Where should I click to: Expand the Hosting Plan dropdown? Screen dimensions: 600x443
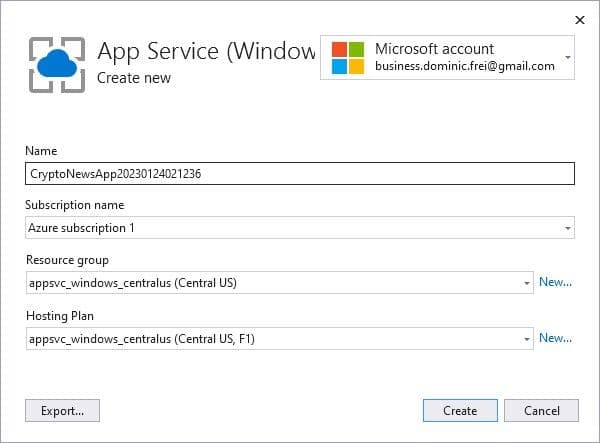[x=526, y=339]
